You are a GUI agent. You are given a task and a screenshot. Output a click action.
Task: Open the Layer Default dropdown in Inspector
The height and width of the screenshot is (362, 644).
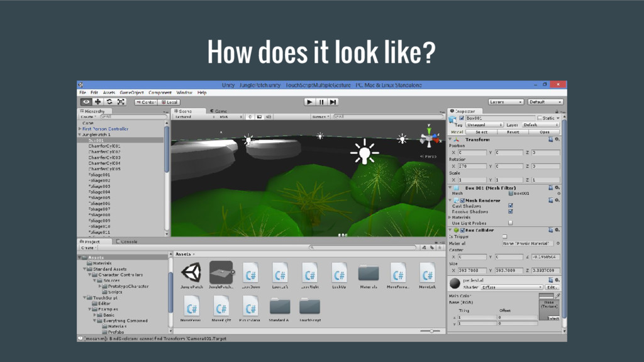click(x=540, y=125)
